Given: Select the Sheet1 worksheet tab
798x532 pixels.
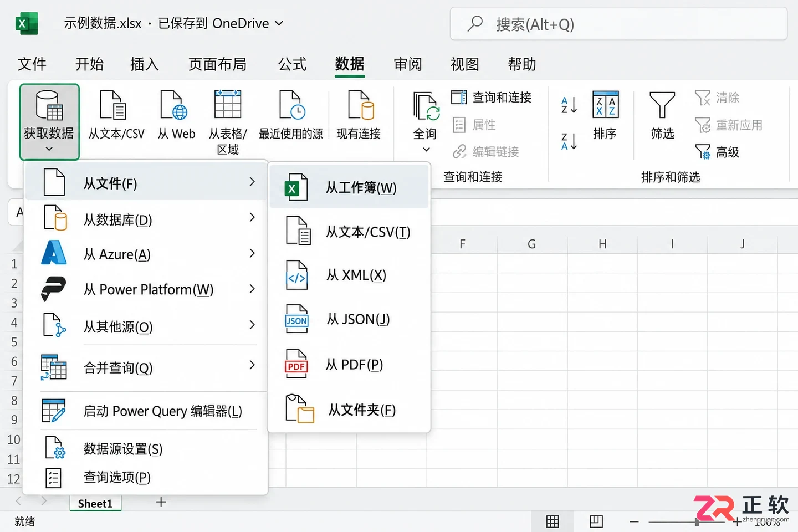Looking at the screenshot, I should point(95,503).
